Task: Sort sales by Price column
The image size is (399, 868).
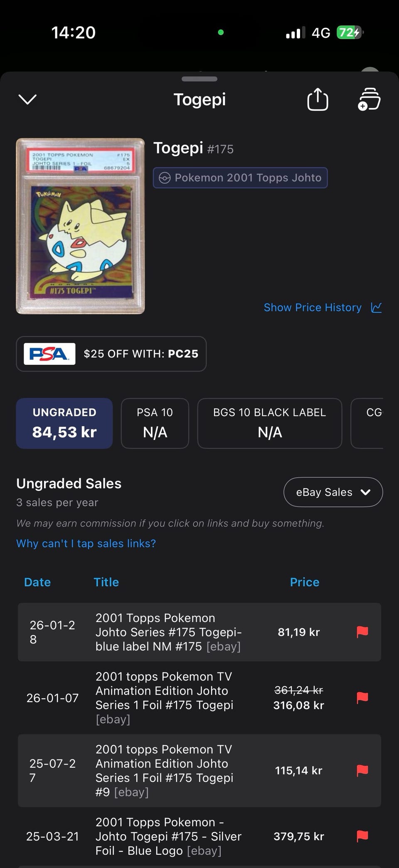Action: [x=305, y=582]
